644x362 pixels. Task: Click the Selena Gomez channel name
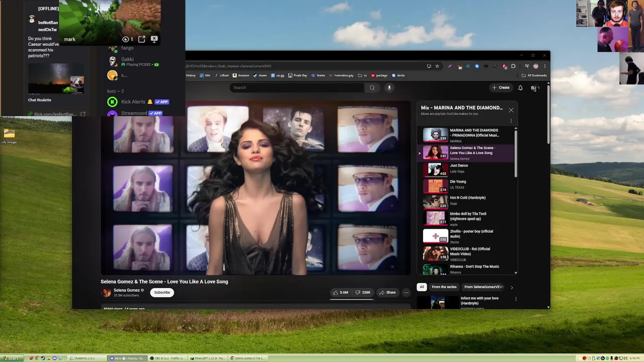click(x=126, y=290)
